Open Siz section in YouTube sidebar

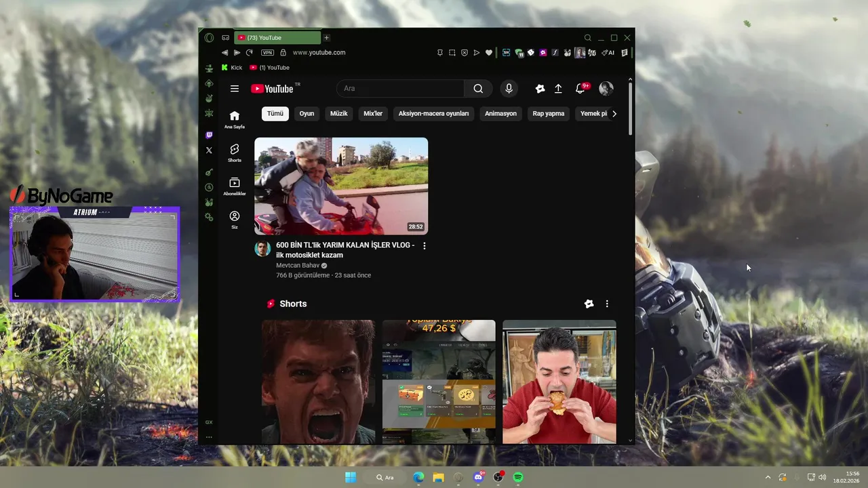(235, 220)
